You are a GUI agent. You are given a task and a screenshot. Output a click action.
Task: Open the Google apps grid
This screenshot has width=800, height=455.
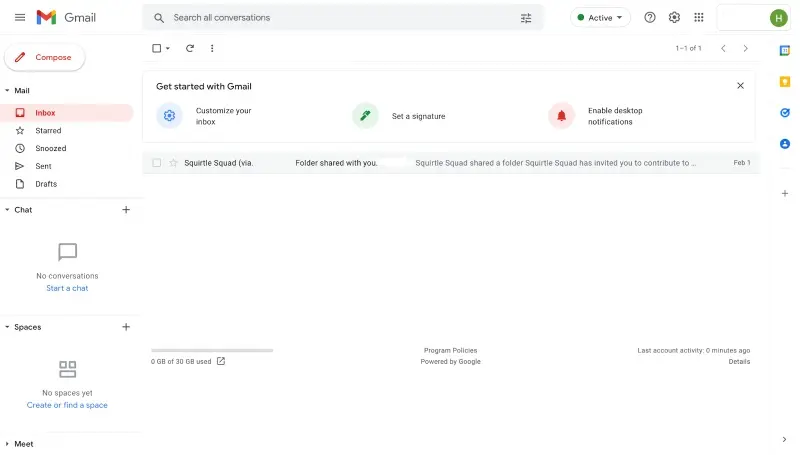698,17
